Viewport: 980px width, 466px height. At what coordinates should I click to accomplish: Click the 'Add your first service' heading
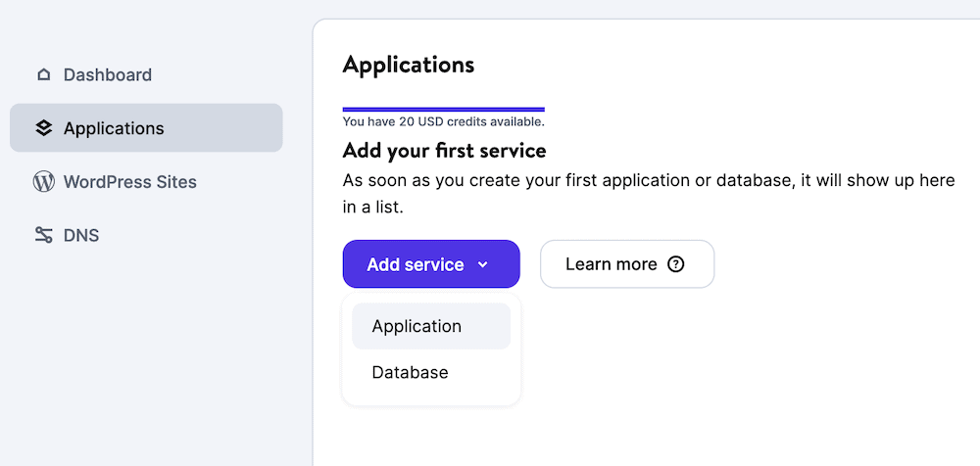click(444, 151)
